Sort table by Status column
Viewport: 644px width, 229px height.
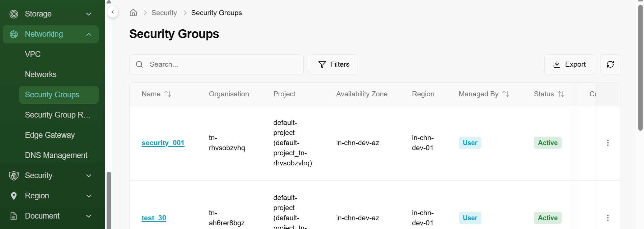[561, 94]
